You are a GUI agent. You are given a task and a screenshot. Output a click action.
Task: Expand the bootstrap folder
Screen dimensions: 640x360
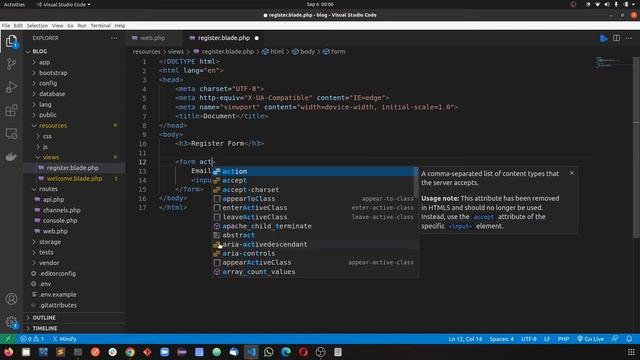(x=53, y=73)
